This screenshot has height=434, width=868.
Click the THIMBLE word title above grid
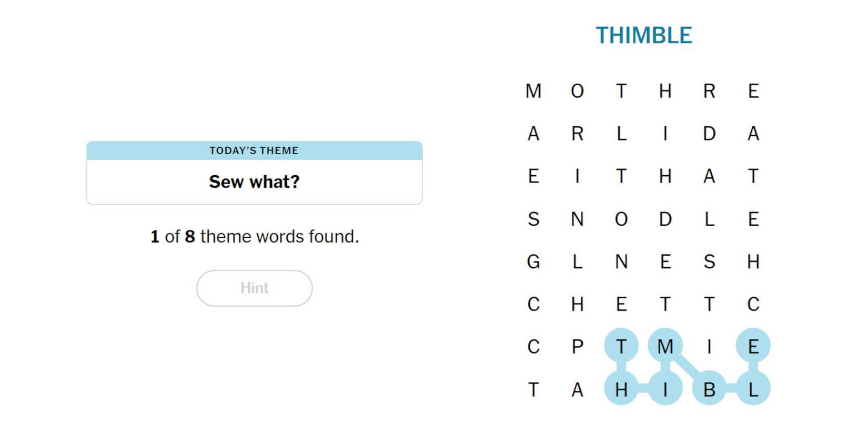[x=643, y=35]
